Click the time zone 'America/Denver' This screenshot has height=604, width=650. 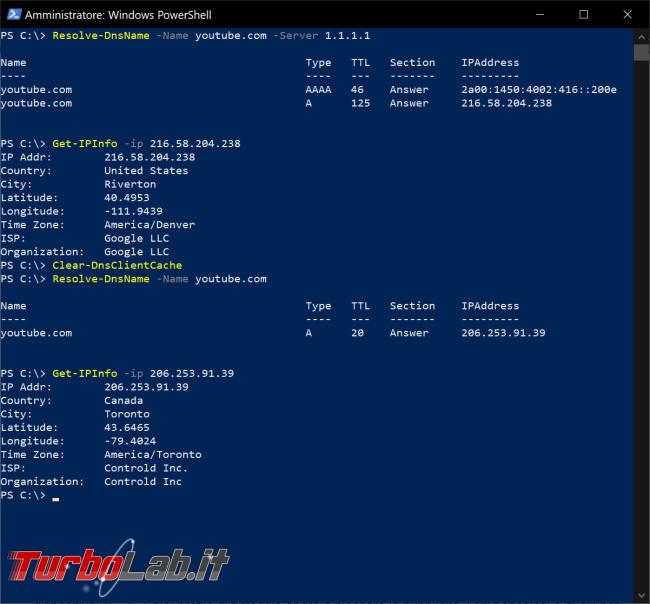(150, 225)
